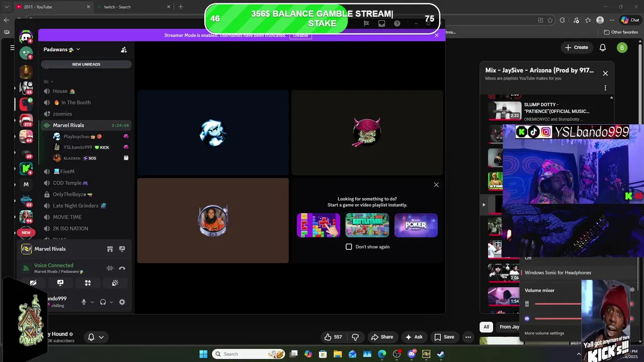644x362 pixels.
Task: Join the zoomies voice channel
Action: [86, 114]
